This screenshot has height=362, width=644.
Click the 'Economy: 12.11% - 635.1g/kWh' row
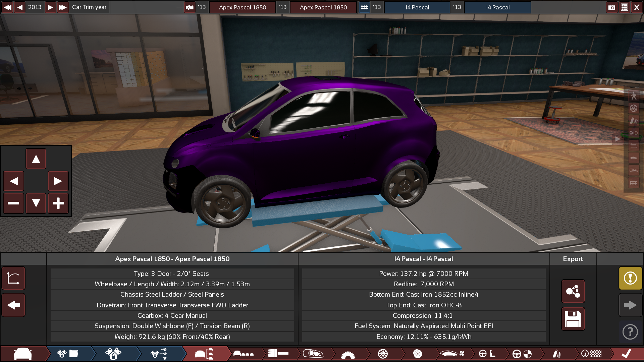[424, 337]
